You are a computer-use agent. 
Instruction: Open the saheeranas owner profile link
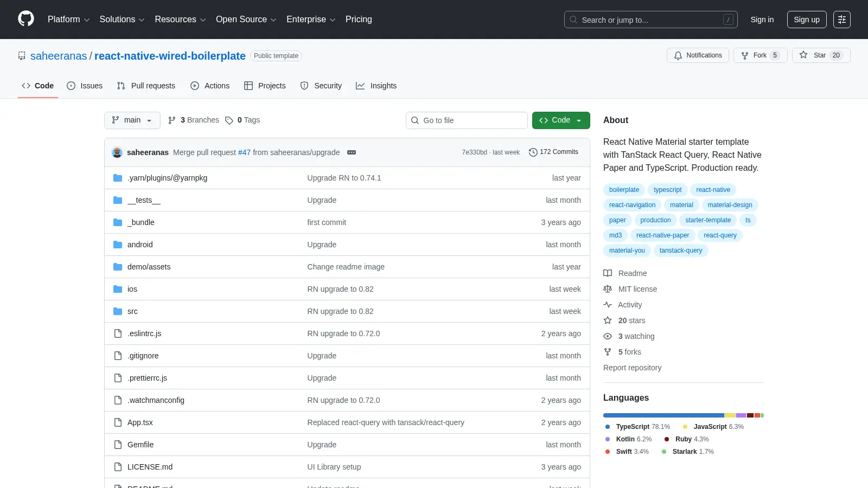(59, 56)
